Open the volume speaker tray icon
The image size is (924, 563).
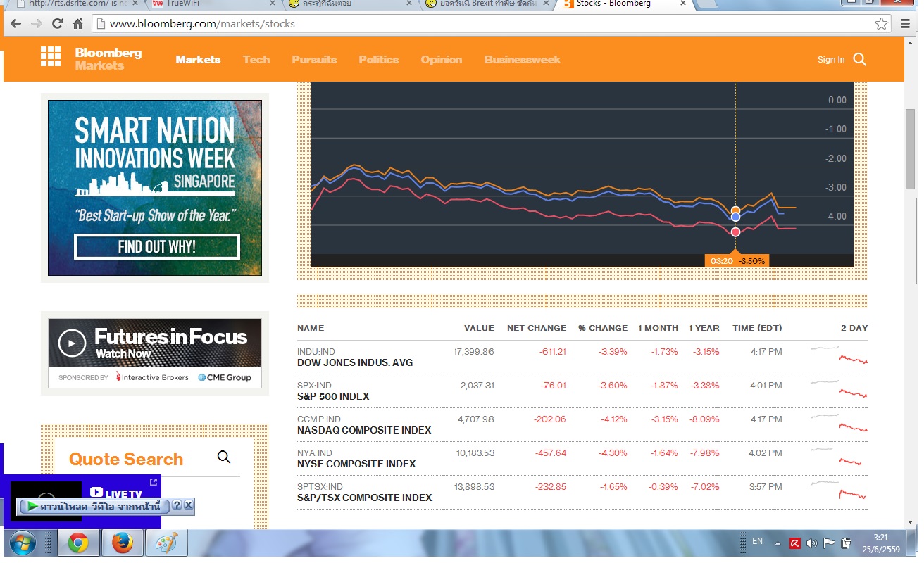812,543
